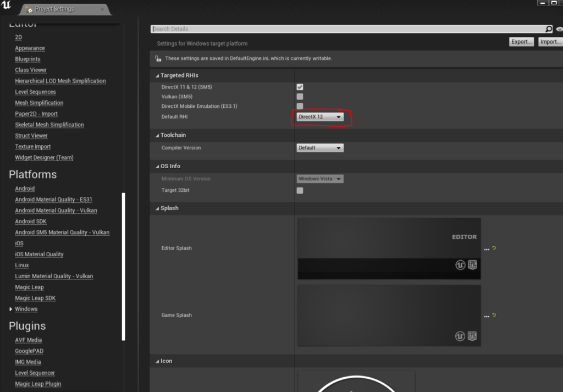Viewport: 563px width, 392px height.
Task: Open Texture Import settings
Action: 32,147
